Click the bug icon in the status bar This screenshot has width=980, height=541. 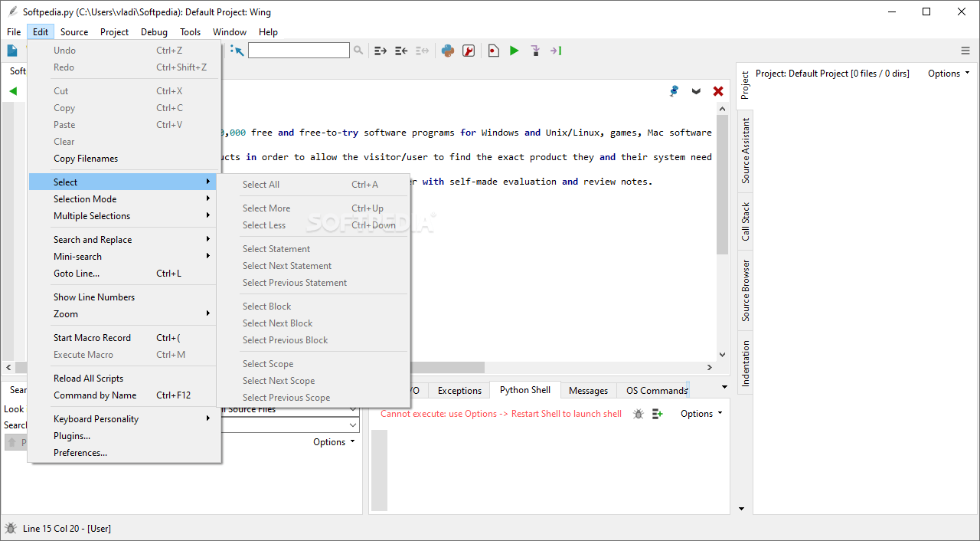click(11, 528)
